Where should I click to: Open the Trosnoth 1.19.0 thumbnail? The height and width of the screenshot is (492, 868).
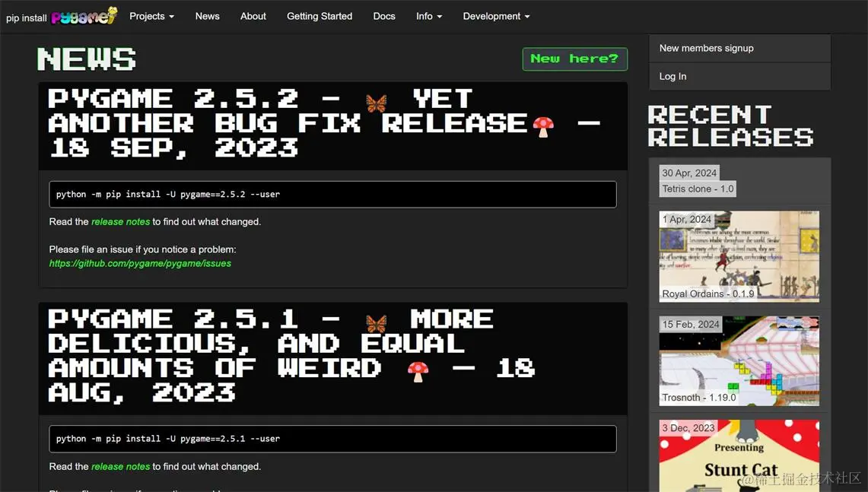[739, 361]
